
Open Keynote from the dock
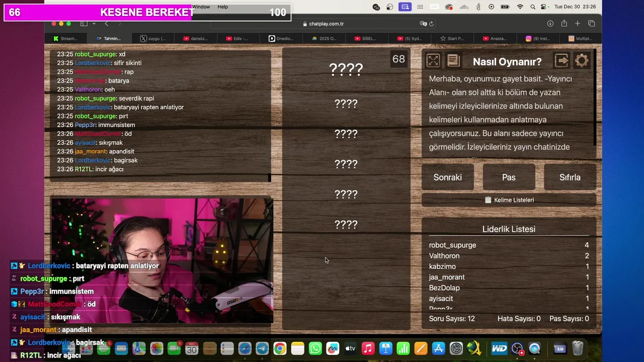386,348
